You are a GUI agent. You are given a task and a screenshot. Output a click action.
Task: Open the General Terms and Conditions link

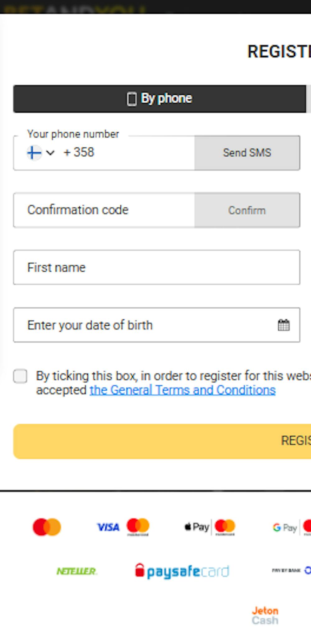click(x=183, y=390)
